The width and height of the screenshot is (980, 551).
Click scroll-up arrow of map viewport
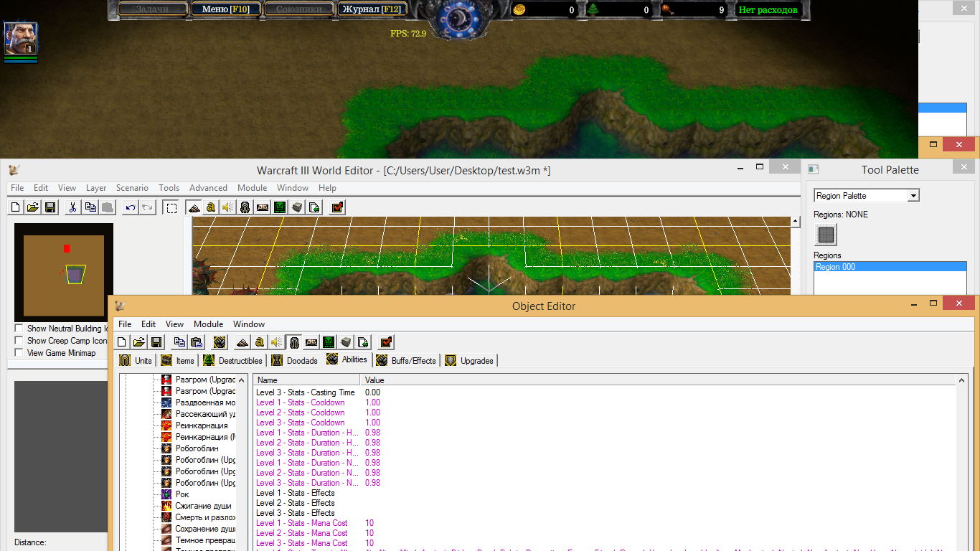tap(795, 222)
